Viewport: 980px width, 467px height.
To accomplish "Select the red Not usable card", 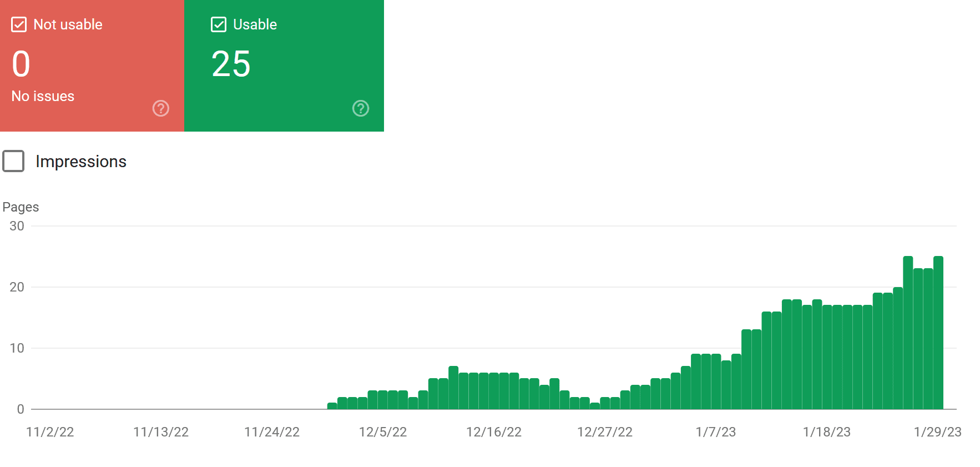I will pos(92,66).
